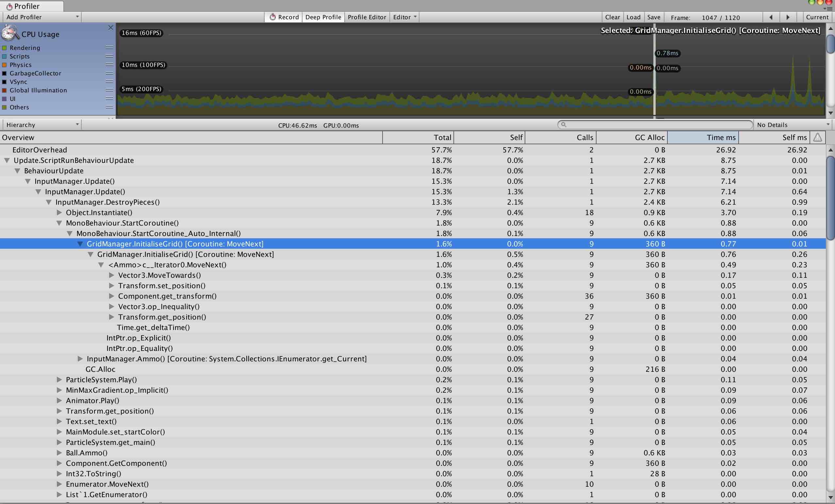Toggle GarbageCollector legend swatch
This screenshot has height=504, width=835.
coord(4,73)
